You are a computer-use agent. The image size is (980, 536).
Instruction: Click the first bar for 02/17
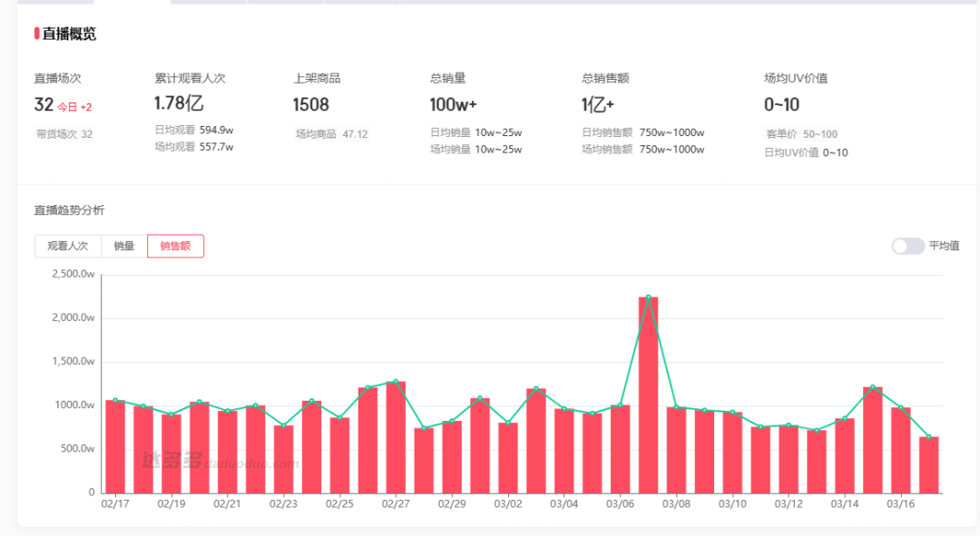tap(115, 446)
